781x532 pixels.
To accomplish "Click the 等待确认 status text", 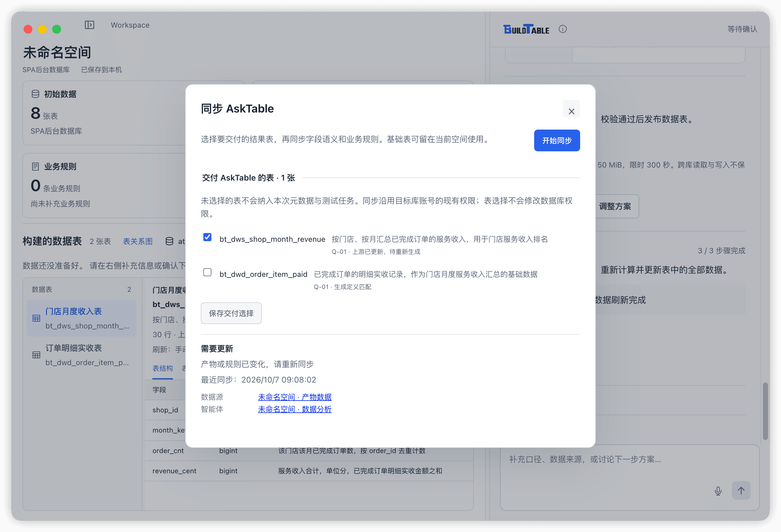I will point(742,29).
